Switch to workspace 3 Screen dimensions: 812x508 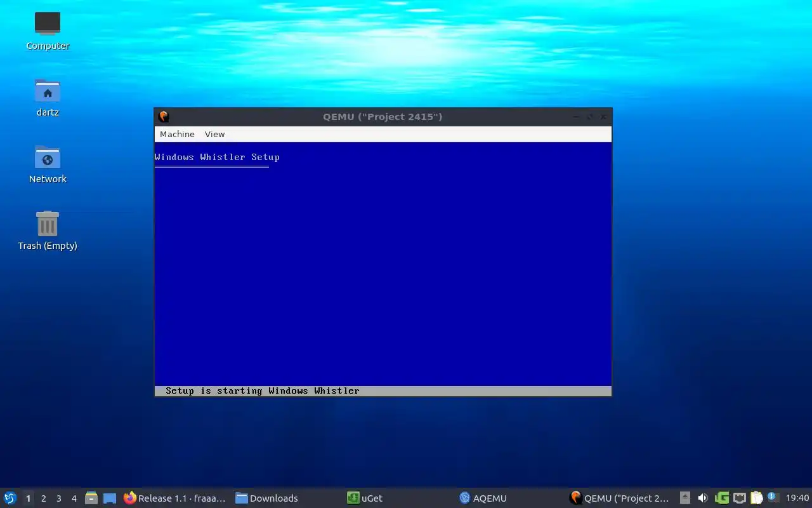(58, 498)
